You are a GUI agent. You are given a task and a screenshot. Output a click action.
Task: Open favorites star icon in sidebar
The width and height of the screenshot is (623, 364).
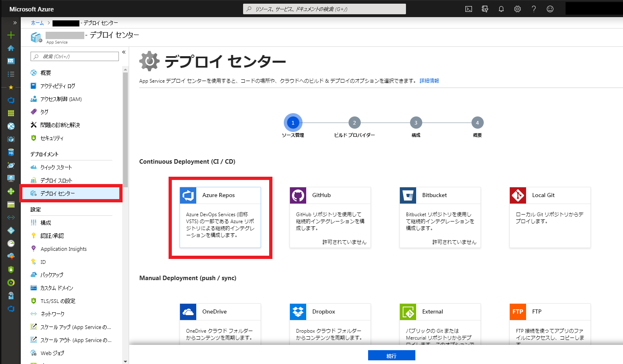(11, 87)
